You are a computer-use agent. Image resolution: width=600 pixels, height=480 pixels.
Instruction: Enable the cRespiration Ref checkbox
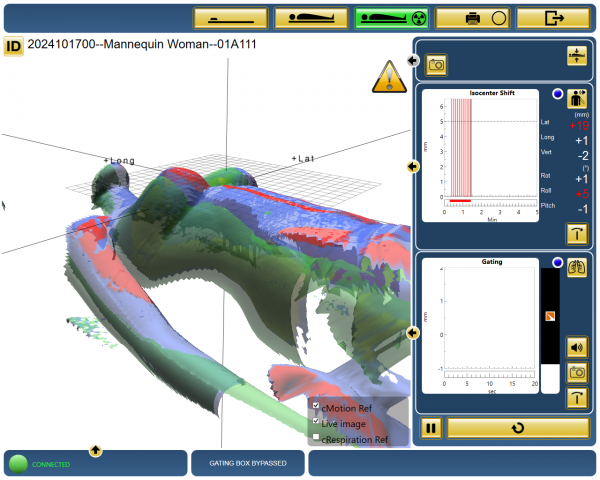tap(316, 436)
